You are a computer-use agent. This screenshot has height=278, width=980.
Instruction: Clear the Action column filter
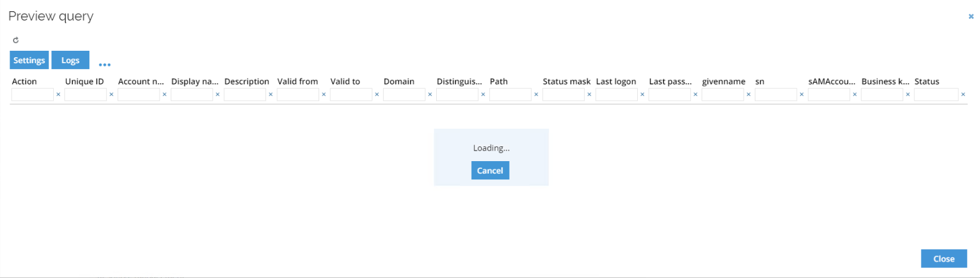tap(58, 94)
